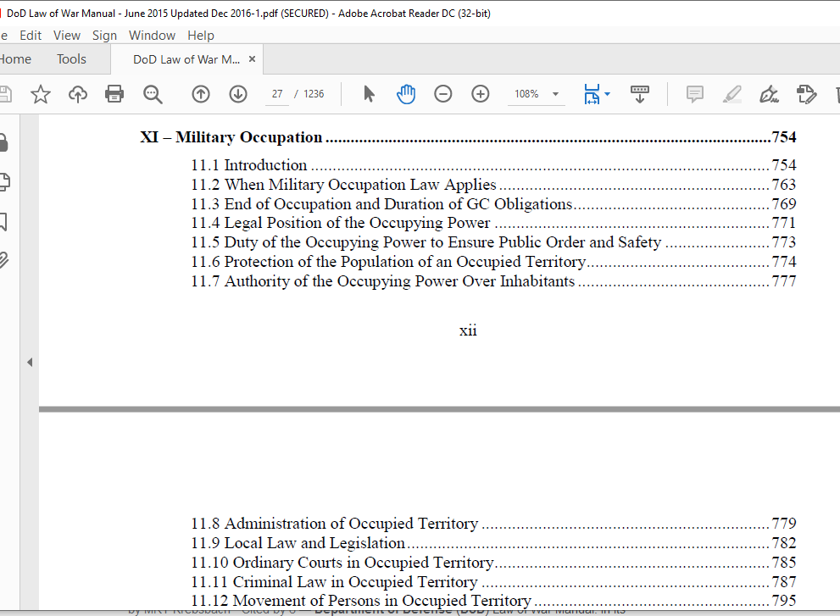Screen dimensions: 840x616
Task: Add this file to starred favorites
Action: pos(40,94)
